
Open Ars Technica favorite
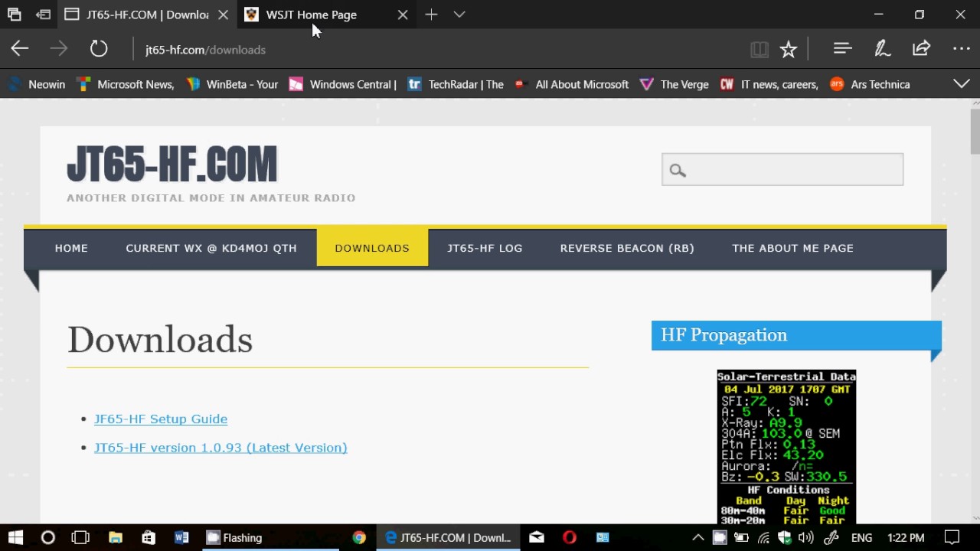point(871,84)
